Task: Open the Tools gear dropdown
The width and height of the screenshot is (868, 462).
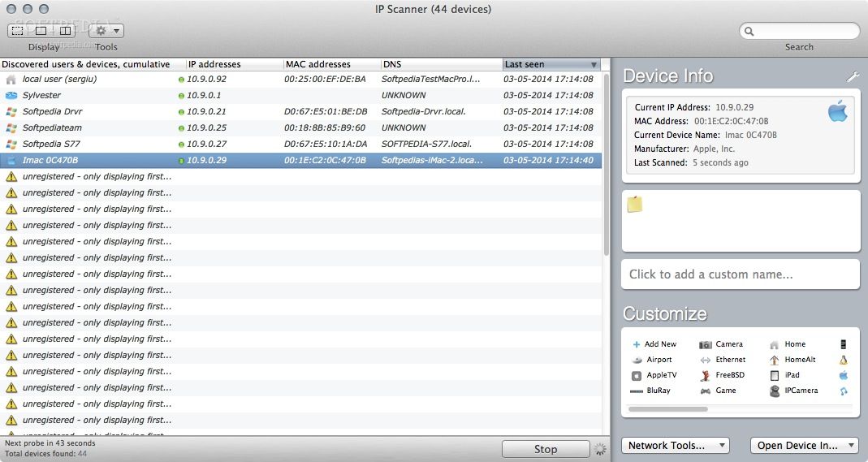Action: tap(106, 31)
